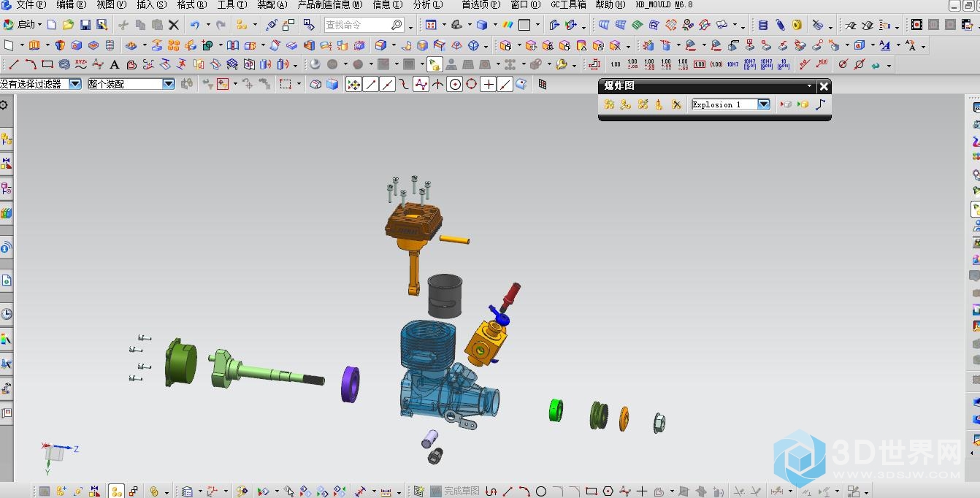Screen dimensions: 980x498
Task: Expand the 没有选择过滤器 selection filter dropdown
Action: click(74, 84)
